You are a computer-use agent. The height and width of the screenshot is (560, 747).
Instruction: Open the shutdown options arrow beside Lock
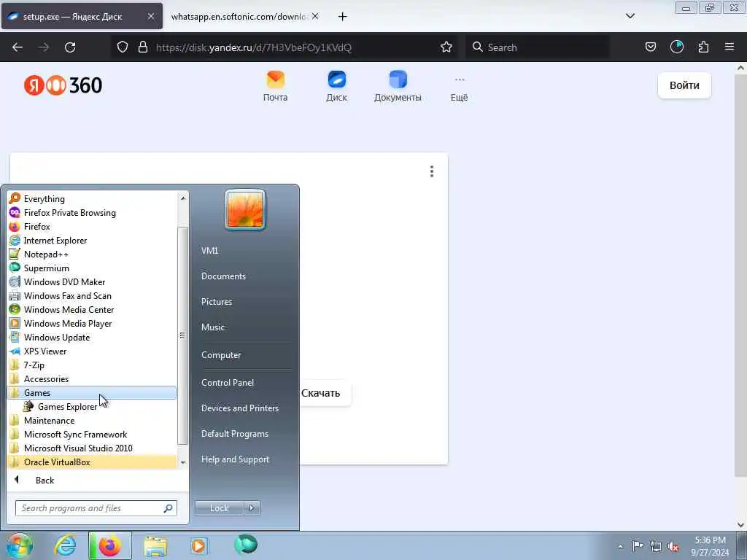point(252,508)
